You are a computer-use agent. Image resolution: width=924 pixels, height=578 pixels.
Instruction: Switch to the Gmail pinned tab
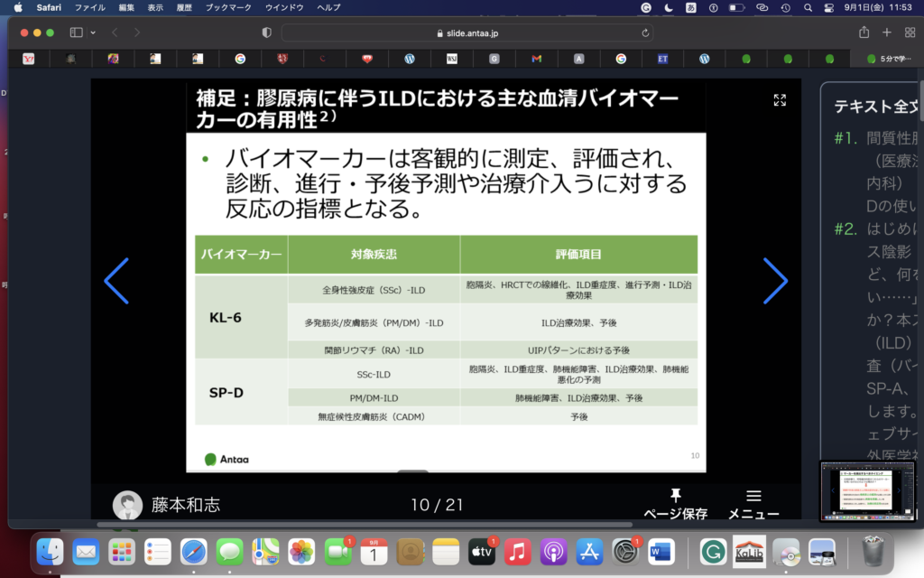(536, 59)
